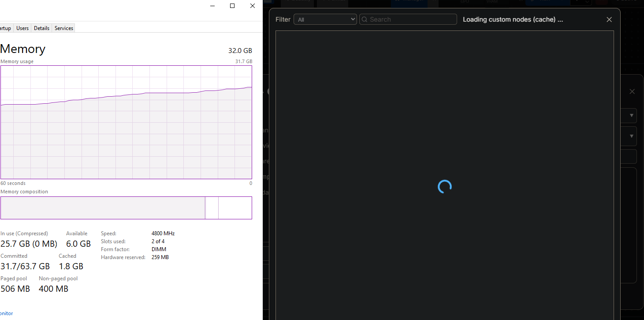
Task: Click the Cached value 1.8 GB
Action: (x=71, y=266)
